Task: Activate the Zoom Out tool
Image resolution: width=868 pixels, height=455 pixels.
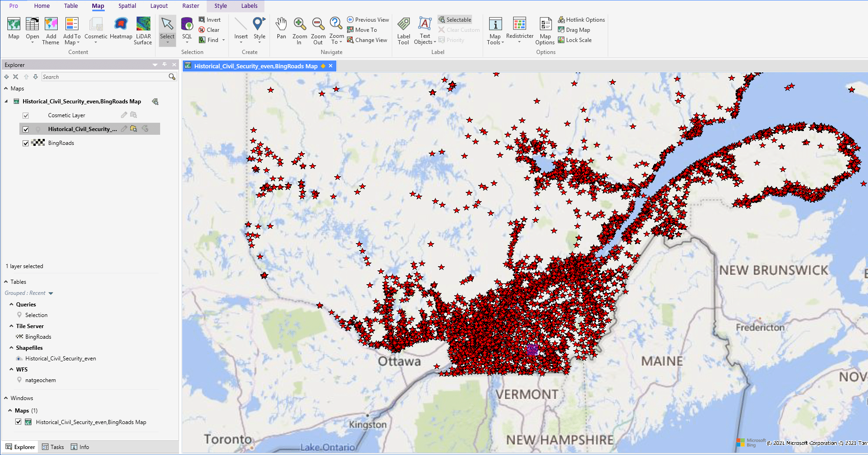Action: coord(318,30)
